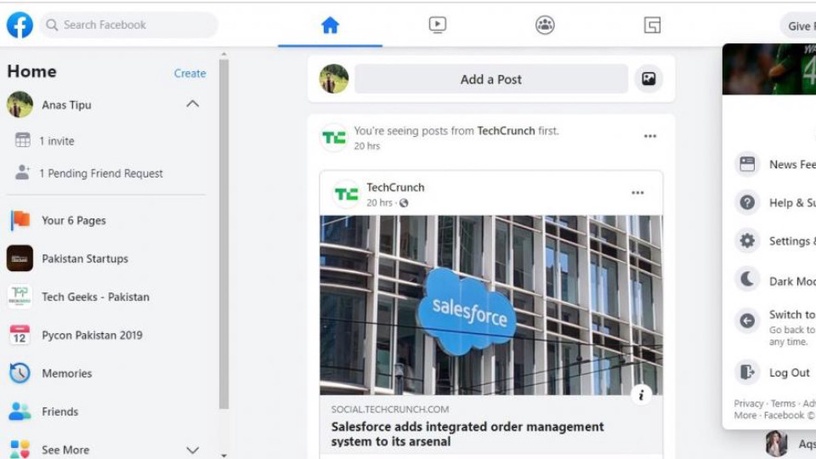816x459 pixels.
Task: Click the Create link
Action: click(190, 73)
